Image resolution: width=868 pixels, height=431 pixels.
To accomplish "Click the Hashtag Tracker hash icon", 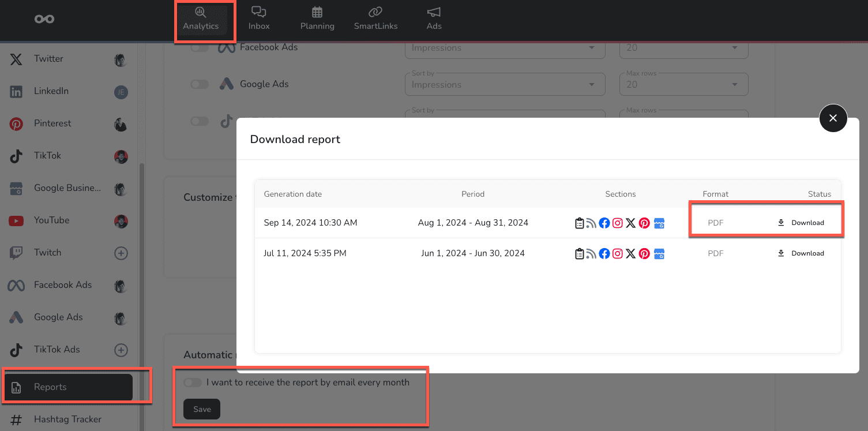I will coord(16,419).
